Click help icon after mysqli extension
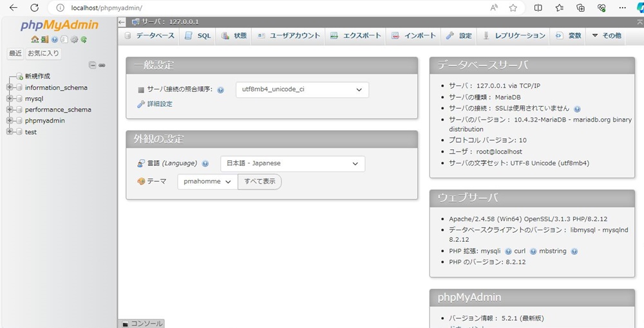This screenshot has width=644, height=328. [x=508, y=251]
